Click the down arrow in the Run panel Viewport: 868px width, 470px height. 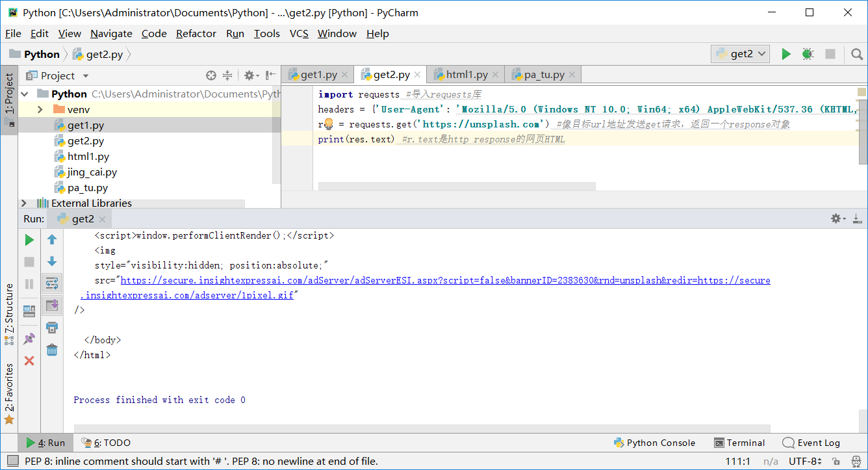point(52,261)
